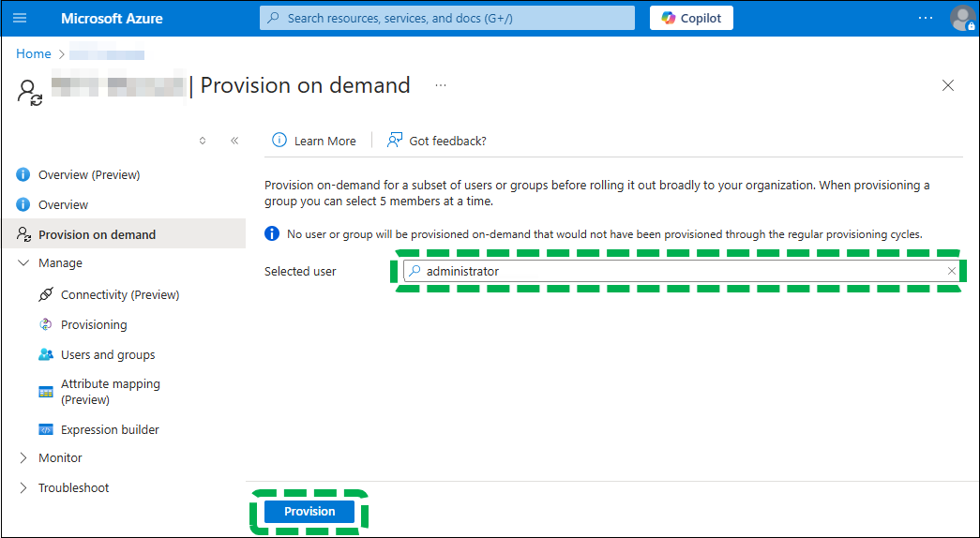Open the Learn More link
The image size is (980, 538).
[314, 141]
